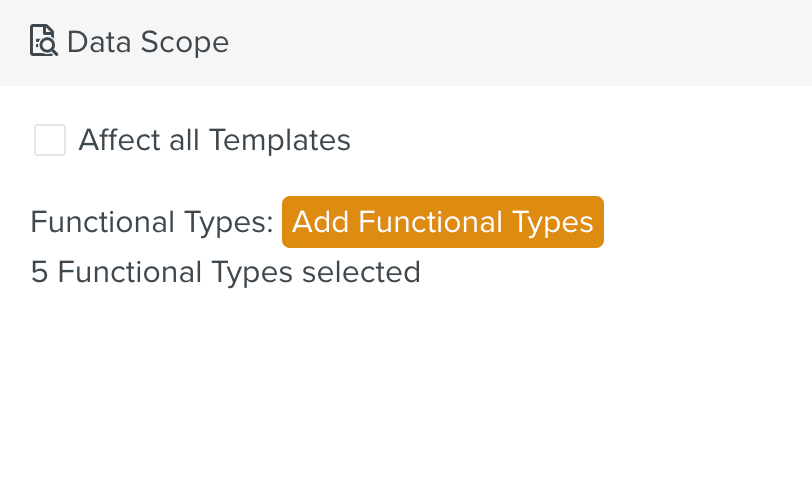Viewport: 812px width, 488px height.
Task: Click the orange Add Functional Types button
Action: pyautogui.click(x=442, y=221)
